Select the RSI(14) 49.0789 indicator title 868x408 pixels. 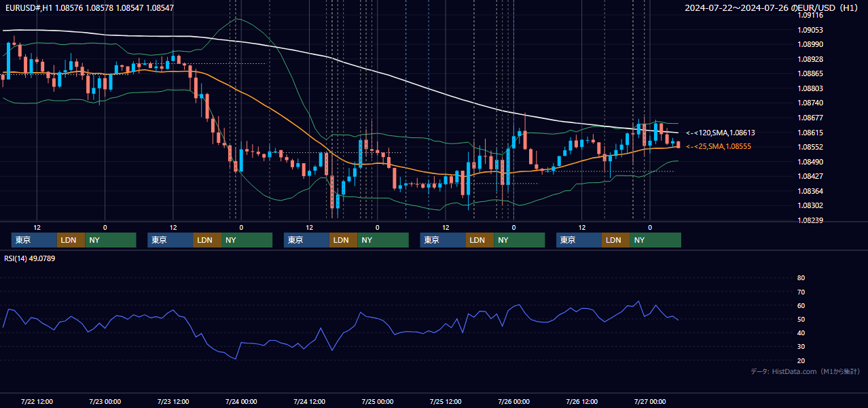click(x=30, y=258)
